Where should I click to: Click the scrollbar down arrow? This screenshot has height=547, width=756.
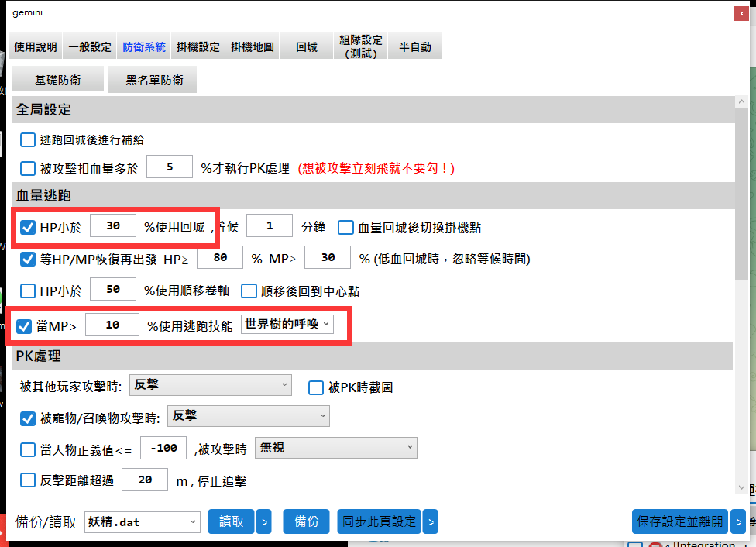pyautogui.click(x=741, y=487)
